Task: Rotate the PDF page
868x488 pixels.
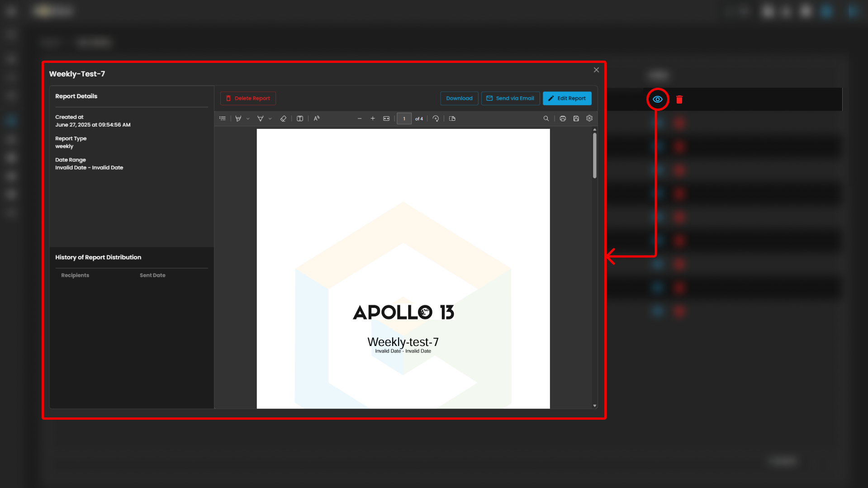Action: [x=436, y=118]
